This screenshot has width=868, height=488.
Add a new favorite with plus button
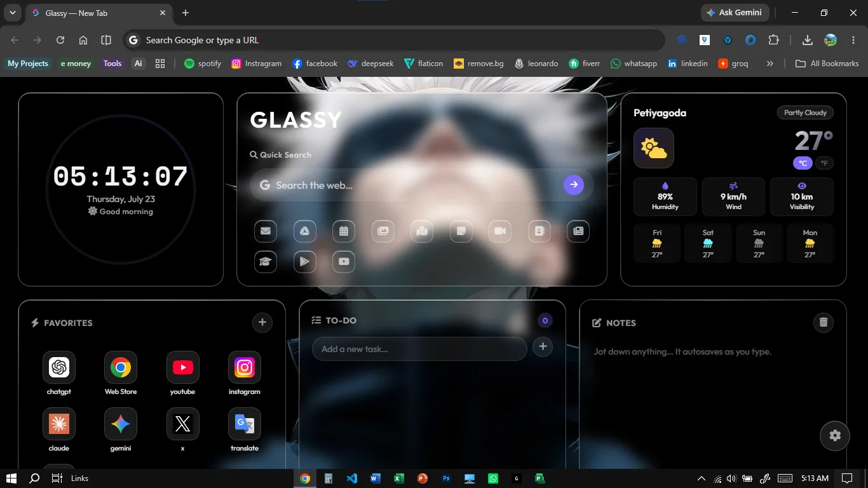pos(262,323)
